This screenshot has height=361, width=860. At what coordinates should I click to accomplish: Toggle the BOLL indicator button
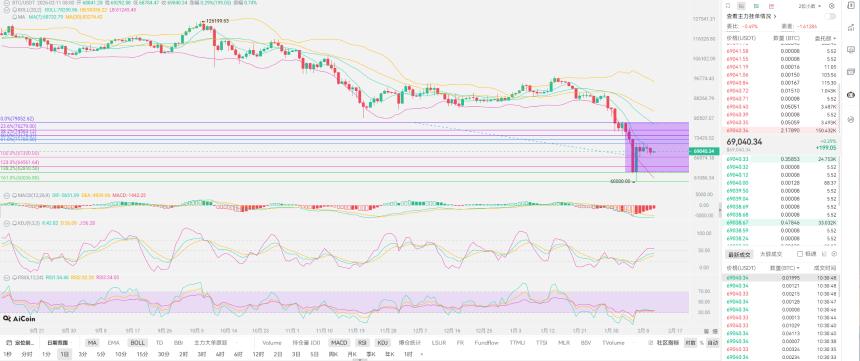(x=137, y=343)
